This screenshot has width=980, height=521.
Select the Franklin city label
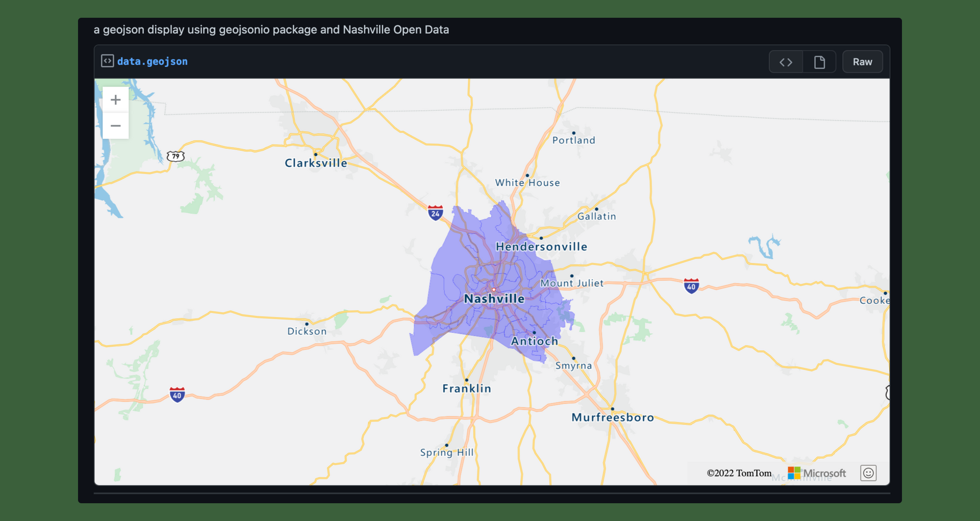466,388
